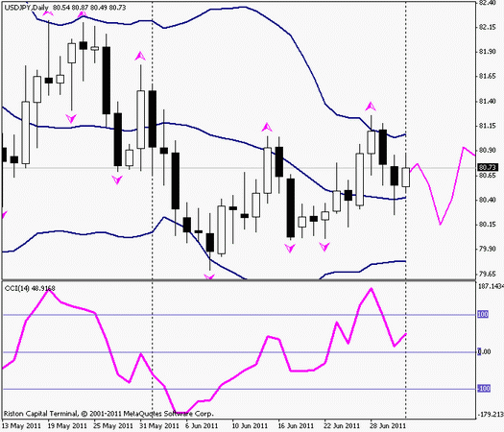Screen dimensions: 504x432
Task: Click the USDJPY,Daily chart title
Action: [x=26, y=7]
